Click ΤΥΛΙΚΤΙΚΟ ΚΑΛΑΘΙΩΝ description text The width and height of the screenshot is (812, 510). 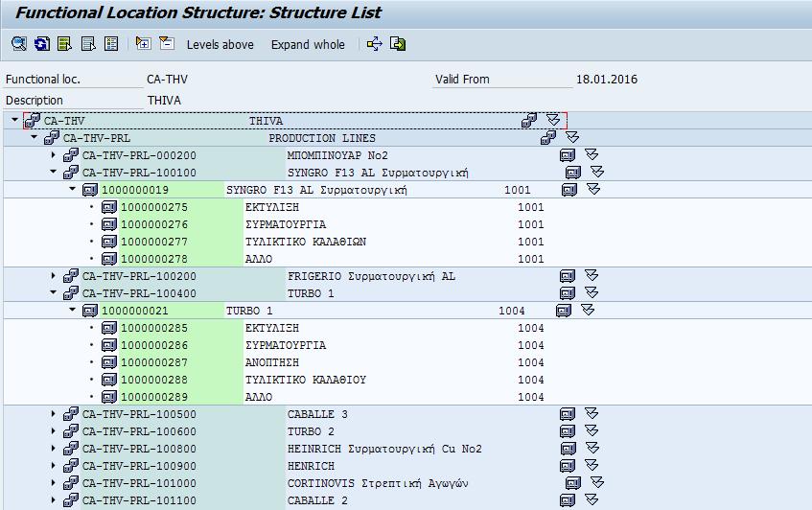point(306,242)
